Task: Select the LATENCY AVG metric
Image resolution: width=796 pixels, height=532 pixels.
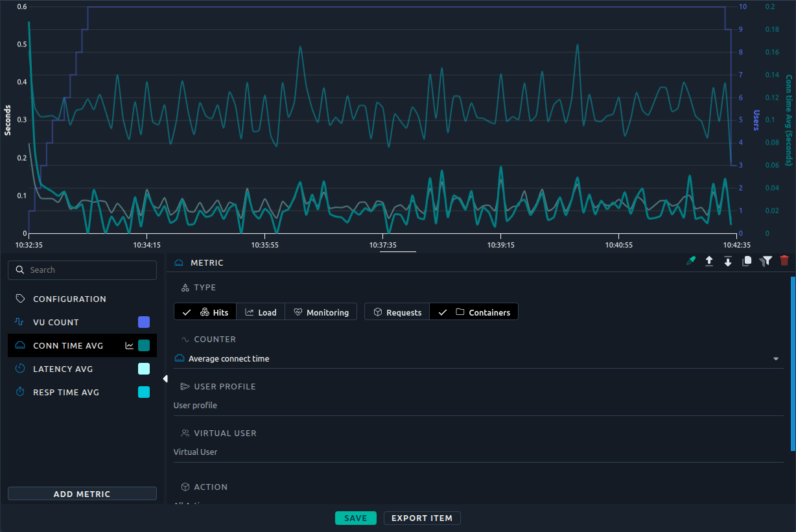Action: click(x=82, y=369)
